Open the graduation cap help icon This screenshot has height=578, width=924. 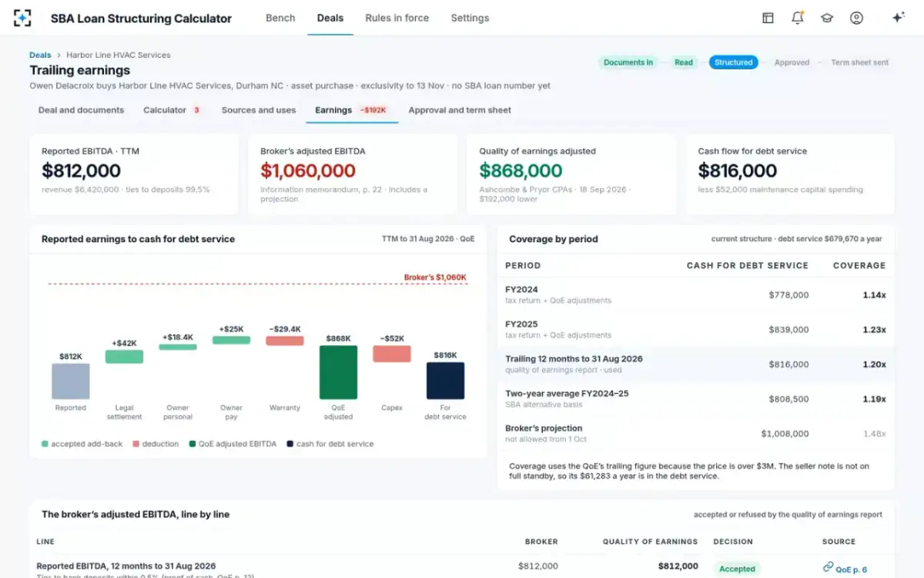[827, 18]
